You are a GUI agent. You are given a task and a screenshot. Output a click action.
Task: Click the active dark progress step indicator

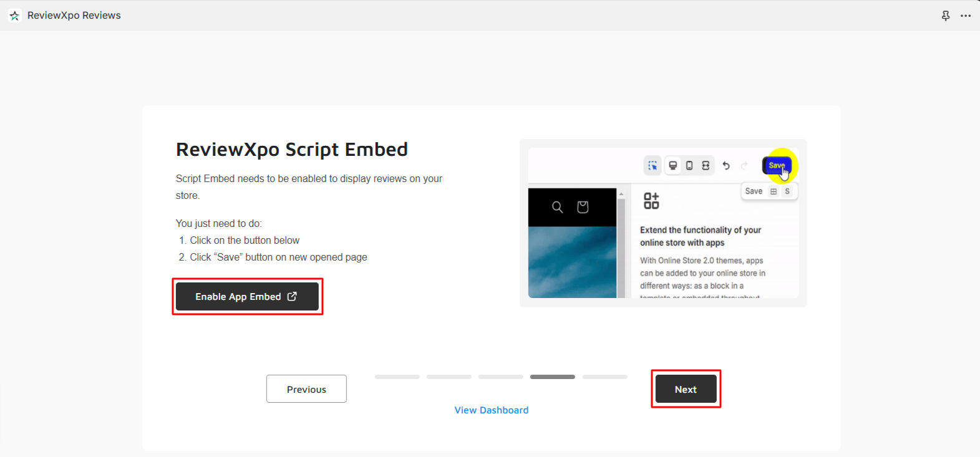[553, 377]
